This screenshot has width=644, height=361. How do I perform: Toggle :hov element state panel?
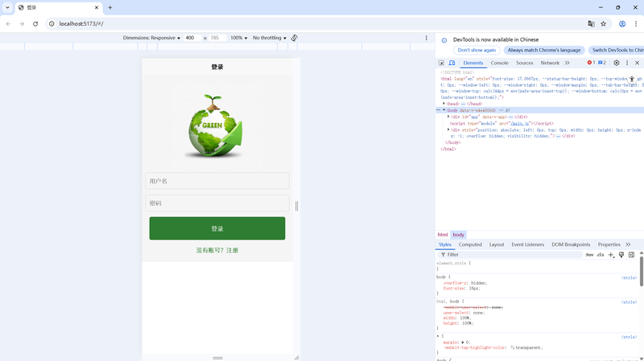589,255
